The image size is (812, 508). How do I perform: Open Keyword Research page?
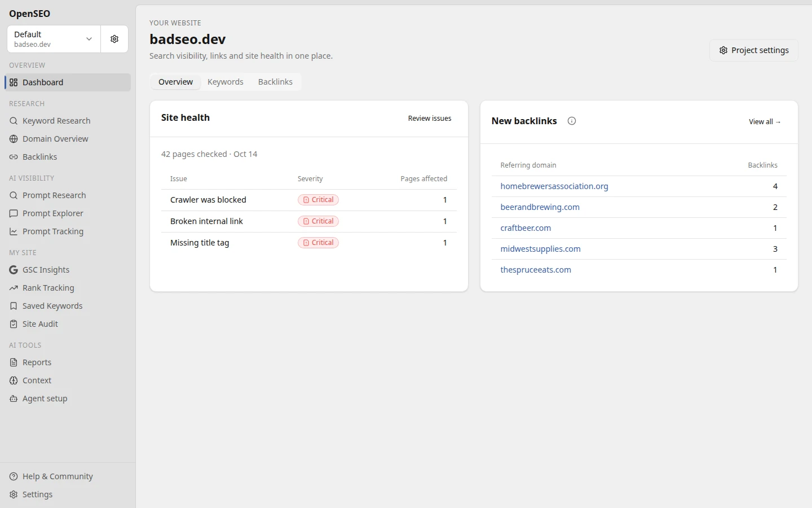point(68,121)
